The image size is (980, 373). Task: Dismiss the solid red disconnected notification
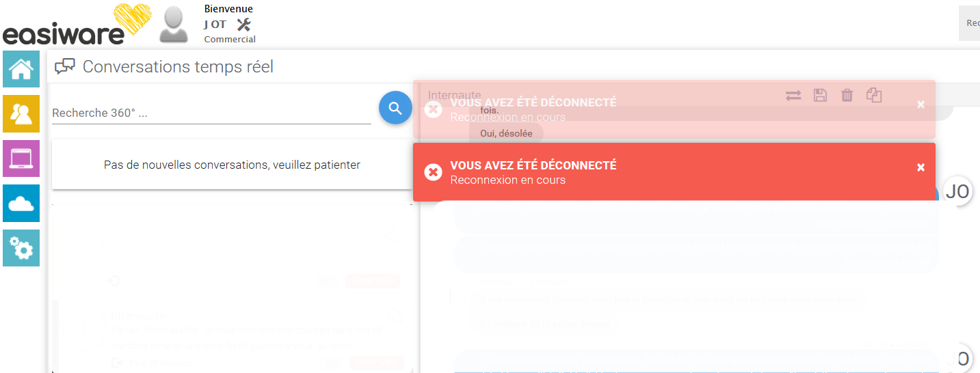point(921,167)
